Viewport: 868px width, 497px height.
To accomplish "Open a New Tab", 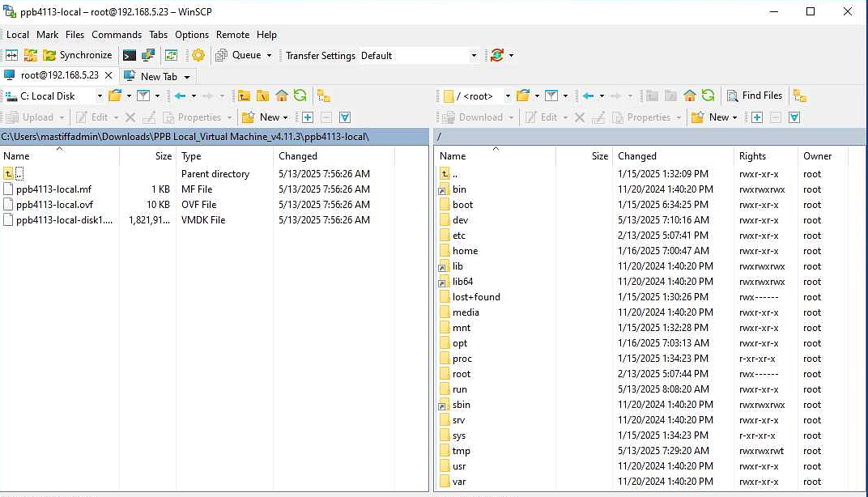I will [x=151, y=76].
